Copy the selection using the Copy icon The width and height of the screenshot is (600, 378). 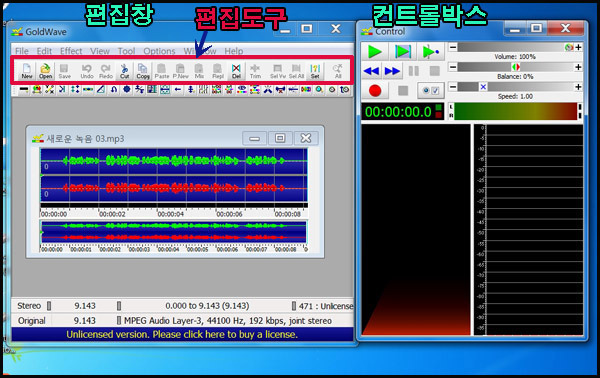[143, 71]
